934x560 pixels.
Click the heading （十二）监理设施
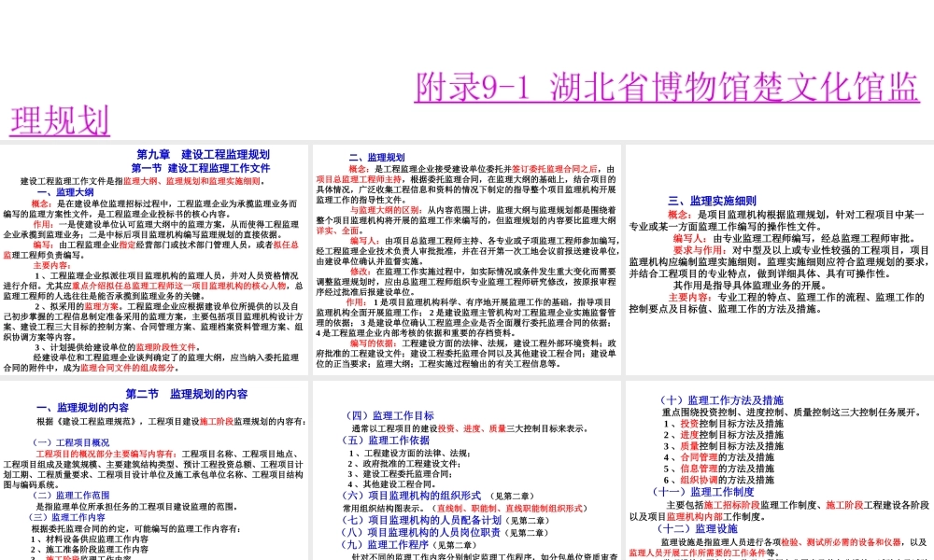coord(698,528)
